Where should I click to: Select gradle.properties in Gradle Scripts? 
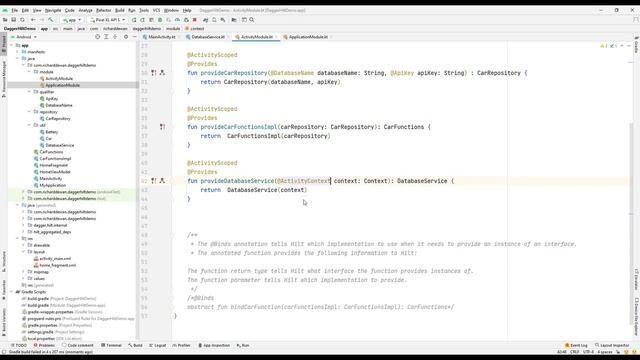57,325
